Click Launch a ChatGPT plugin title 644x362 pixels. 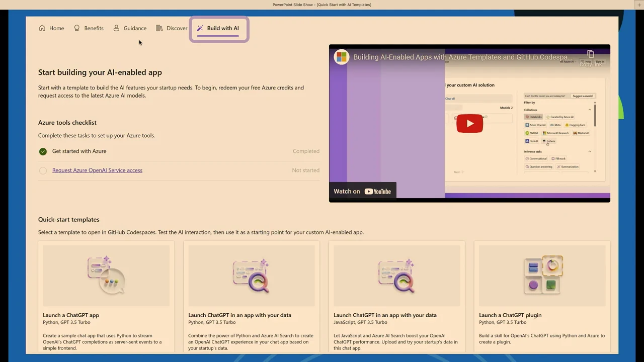point(510,315)
